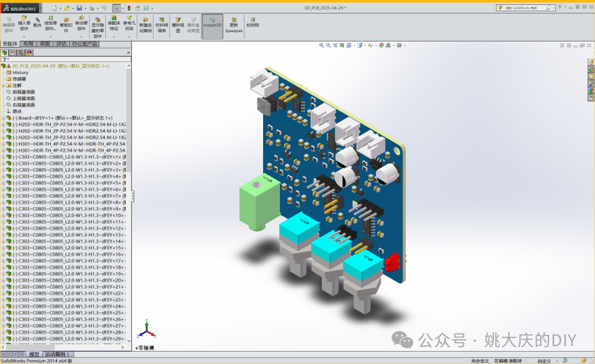Viewport: 595px width, 364px height.
Task: Select the History tree item
Action: pos(20,72)
